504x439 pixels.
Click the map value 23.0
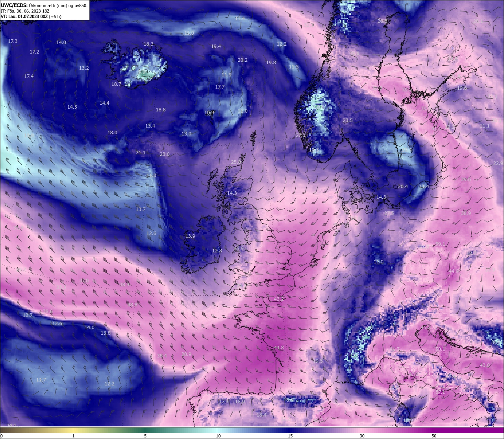click(x=165, y=154)
